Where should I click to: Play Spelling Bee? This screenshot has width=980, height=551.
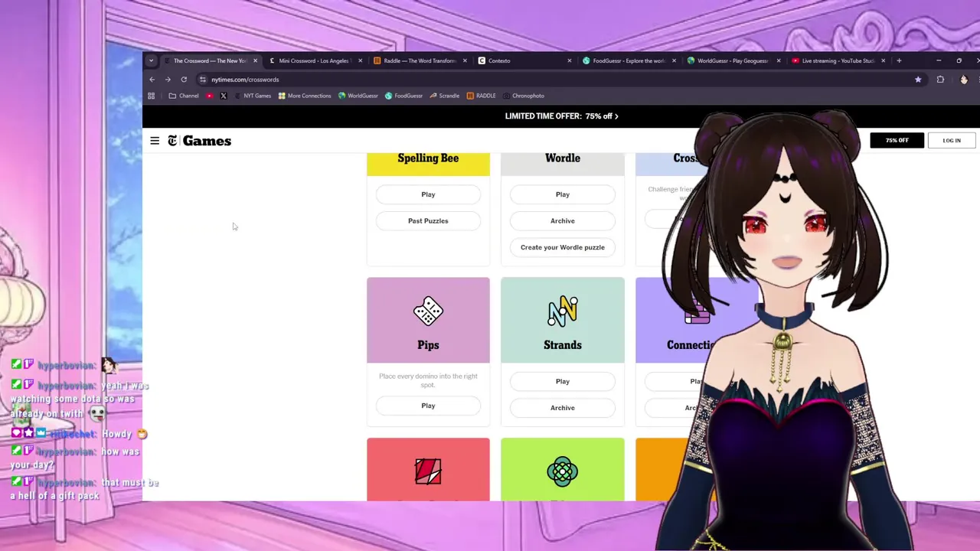pos(428,194)
